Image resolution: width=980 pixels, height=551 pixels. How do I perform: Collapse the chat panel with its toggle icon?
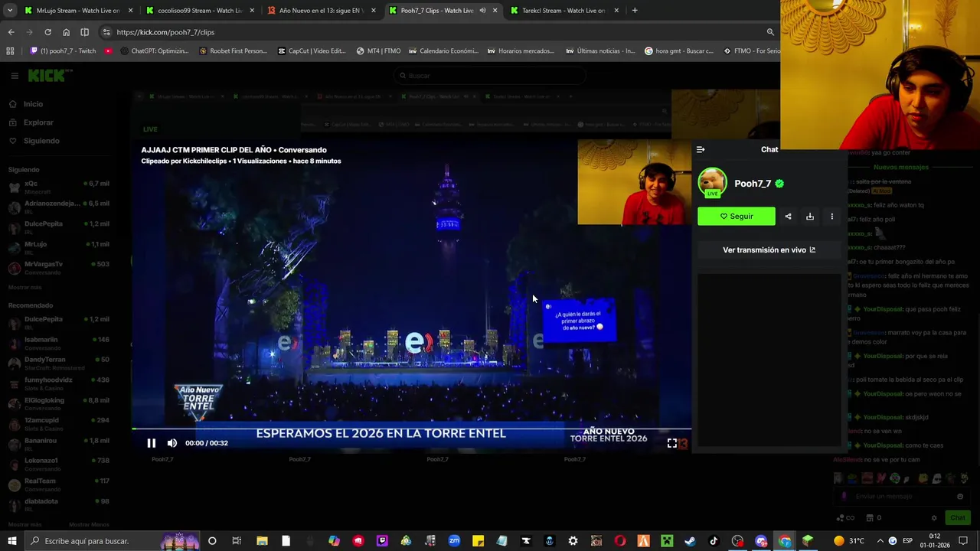(701, 150)
